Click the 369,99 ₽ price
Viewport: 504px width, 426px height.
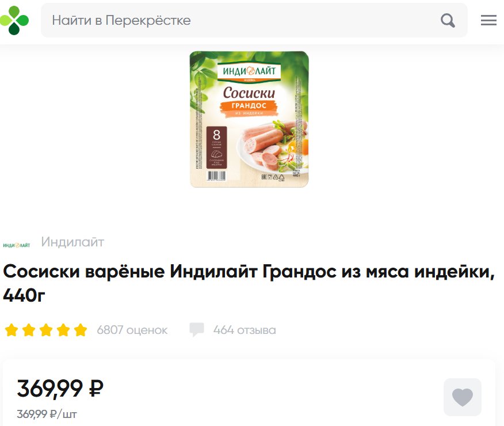pyautogui.click(x=60, y=389)
